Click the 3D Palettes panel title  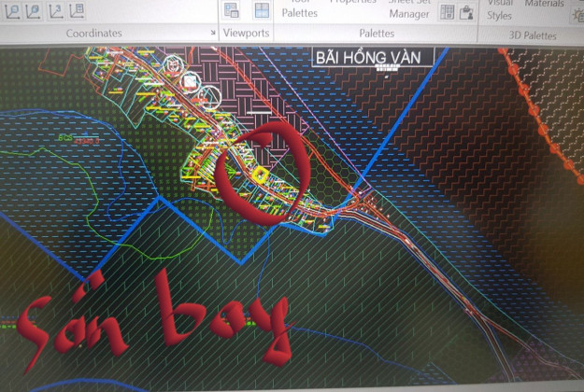[x=531, y=35]
